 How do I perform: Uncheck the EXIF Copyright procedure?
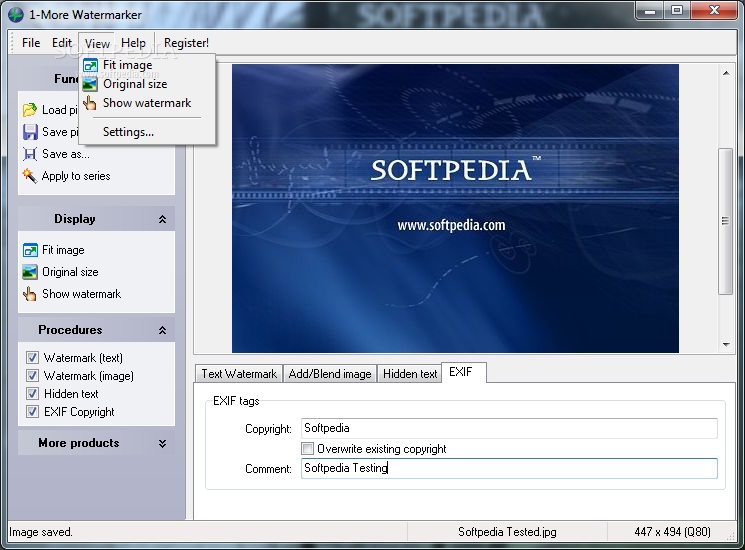pos(32,411)
